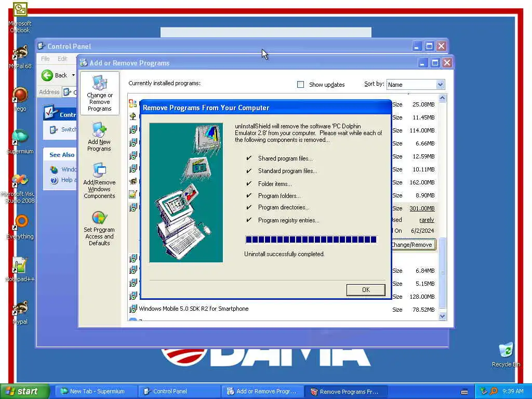The height and width of the screenshot is (399, 532).
Task: Click the orange search tray icon
Action: [494, 391]
